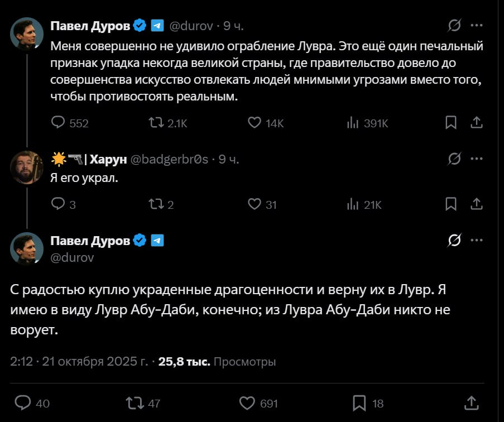Open more options on main Durov tweet

click(477, 241)
